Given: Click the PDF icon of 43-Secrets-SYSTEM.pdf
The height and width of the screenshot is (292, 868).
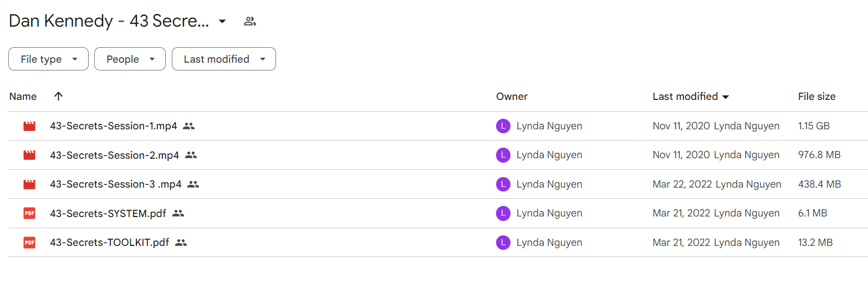Looking at the screenshot, I should (29, 213).
